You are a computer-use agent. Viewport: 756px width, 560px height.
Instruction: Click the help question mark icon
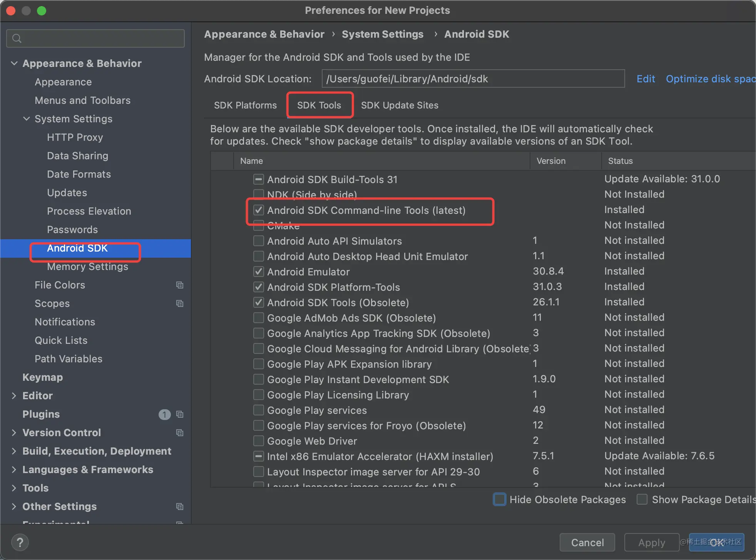click(x=20, y=543)
